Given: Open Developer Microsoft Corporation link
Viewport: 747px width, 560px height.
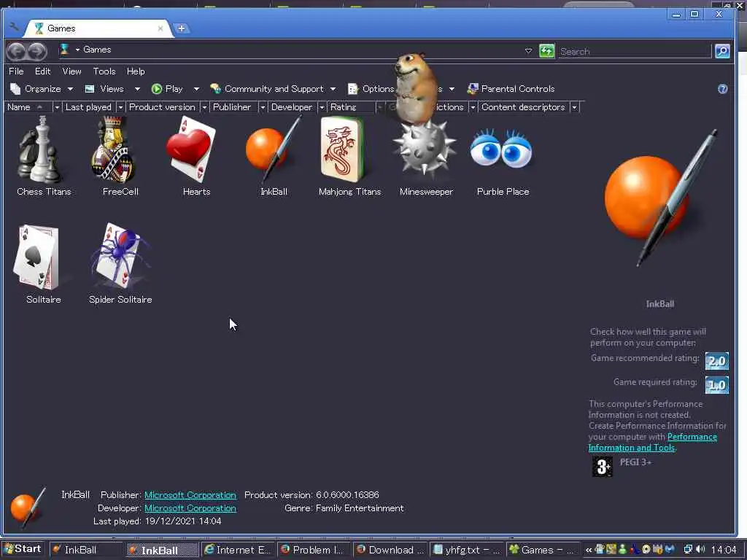Looking at the screenshot, I should click(190, 508).
